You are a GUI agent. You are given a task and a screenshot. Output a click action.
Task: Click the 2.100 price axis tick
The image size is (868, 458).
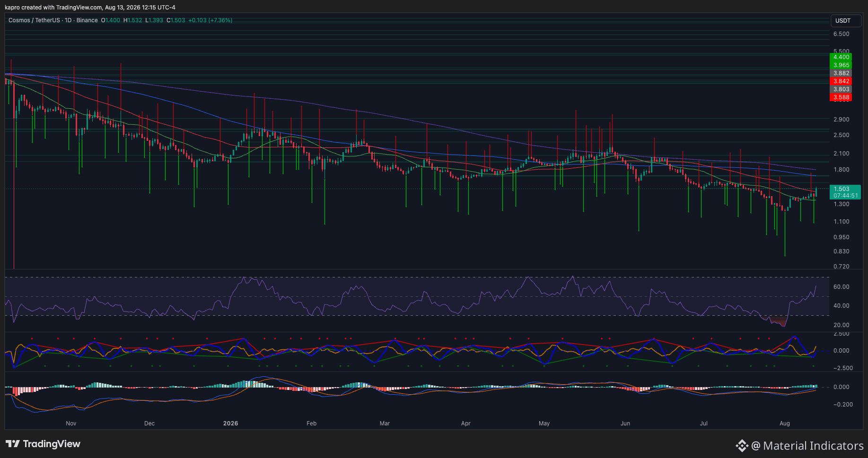point(841,154)
